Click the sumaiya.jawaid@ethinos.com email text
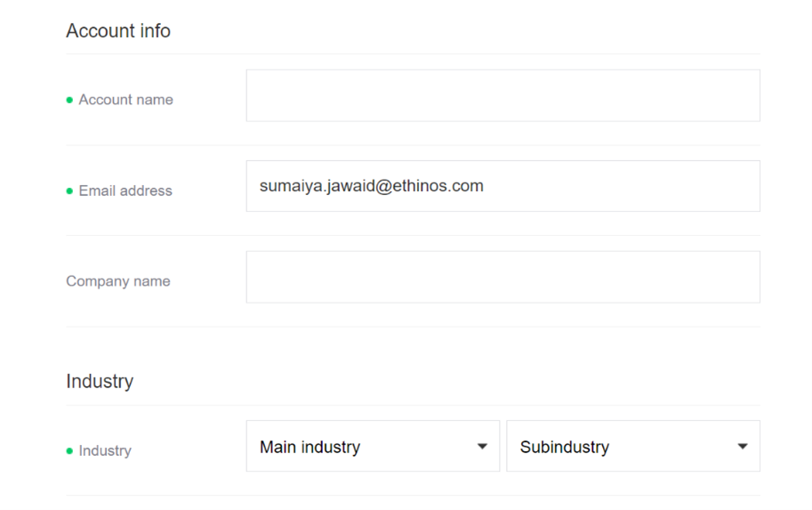812x510 pixels. coord(372,186)
